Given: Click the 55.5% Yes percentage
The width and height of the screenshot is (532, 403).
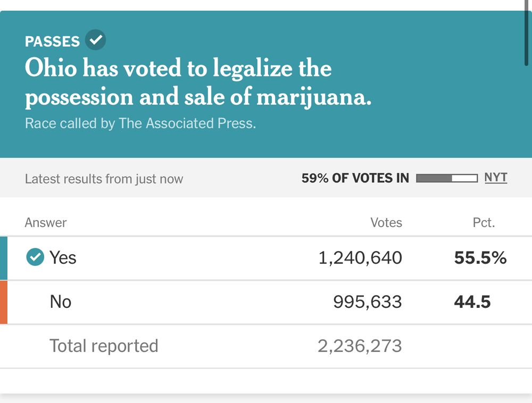Looking at the screenshot, I should point(480,258).
